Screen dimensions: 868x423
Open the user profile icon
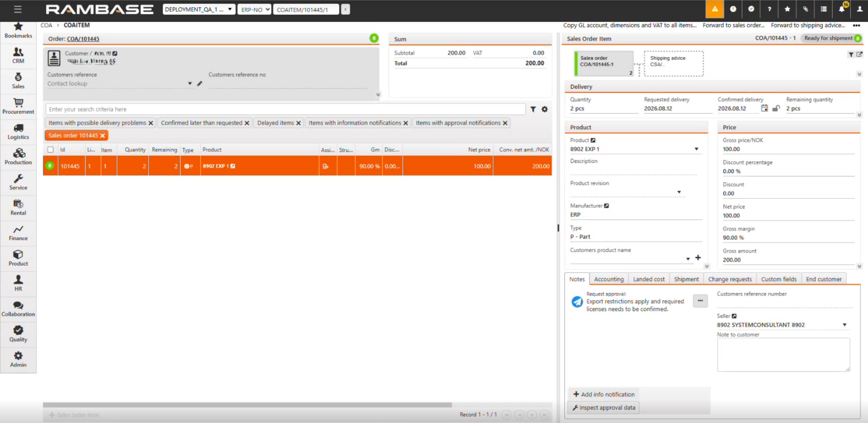tap(860, 9)
